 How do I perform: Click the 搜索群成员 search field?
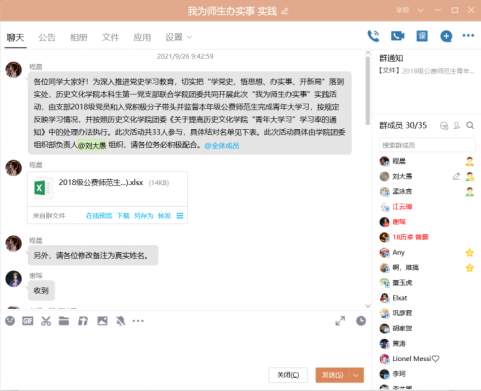(427, 145)
